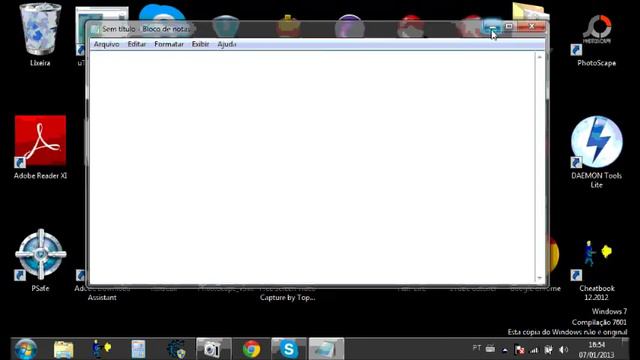
Task: Open the Editar menu
Action: pyautogui.click(x=137, y=44)
